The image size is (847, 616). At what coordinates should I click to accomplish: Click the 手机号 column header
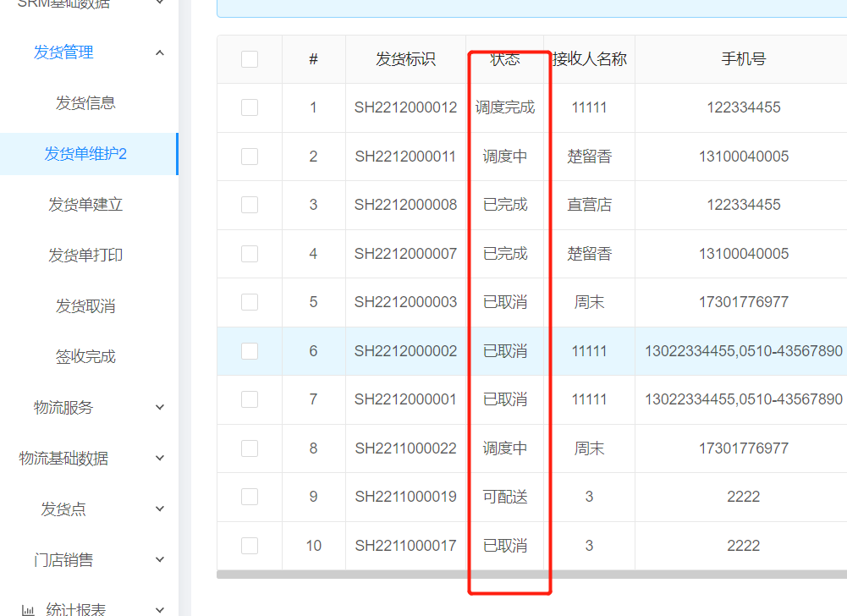pos(744,59)
